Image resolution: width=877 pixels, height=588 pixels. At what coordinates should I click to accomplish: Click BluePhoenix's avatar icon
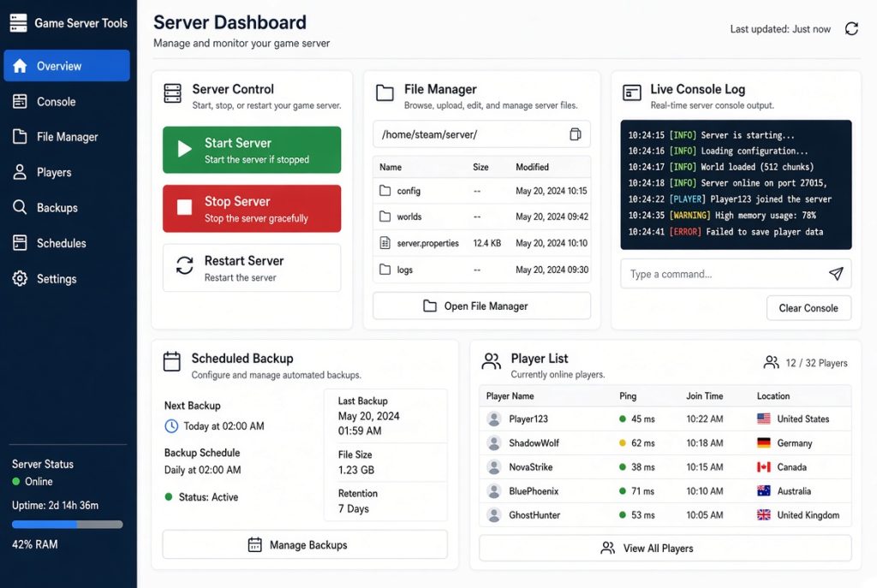point(494,490)
